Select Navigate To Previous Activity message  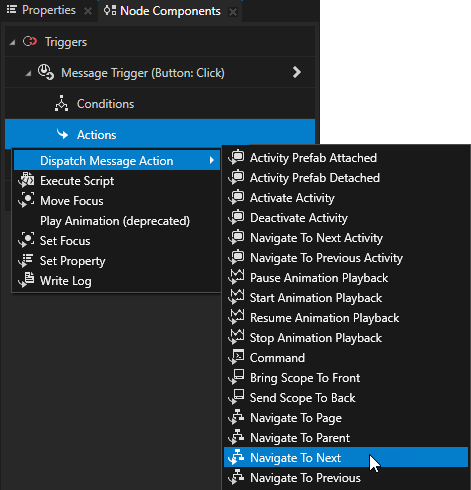[346, 258]
